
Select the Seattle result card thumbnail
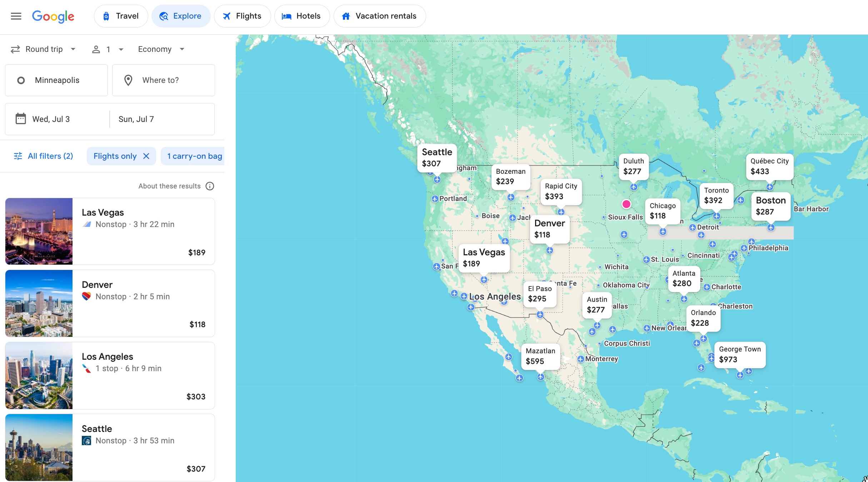pyautogui.click(x=39, y=448)
